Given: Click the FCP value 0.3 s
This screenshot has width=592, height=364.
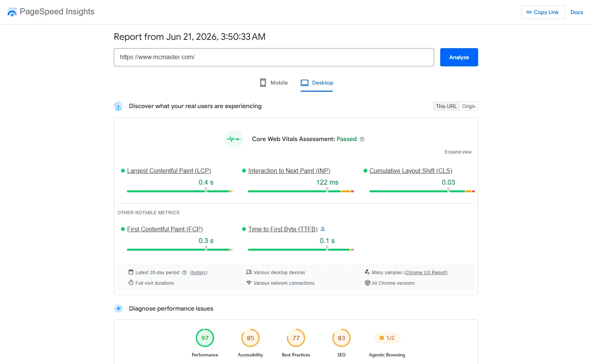Looking at the screenshot, I should click(x=206, y=241).
